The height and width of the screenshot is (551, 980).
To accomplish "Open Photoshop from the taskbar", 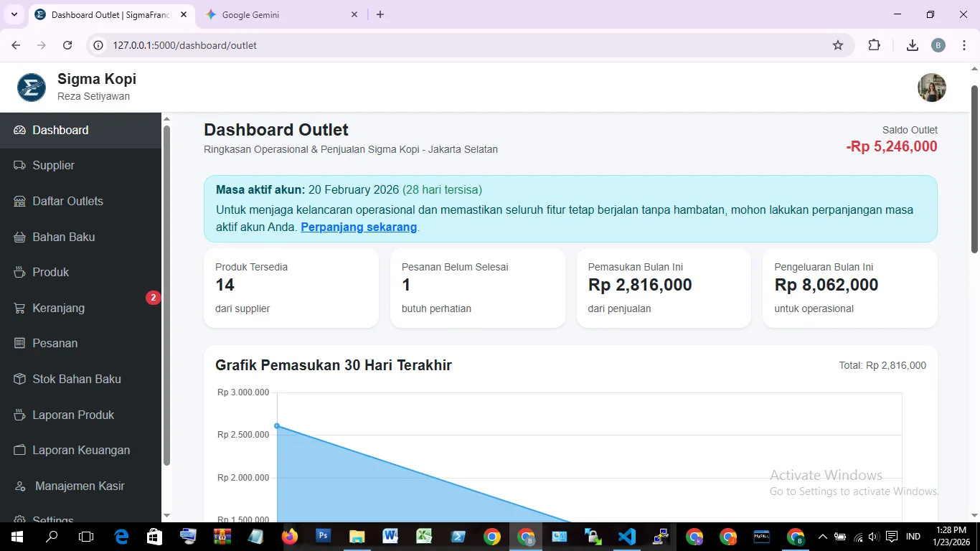I will point(323,537).
